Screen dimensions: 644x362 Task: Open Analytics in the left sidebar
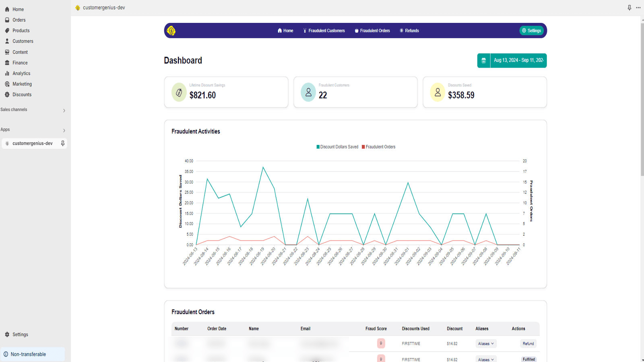(21, 73)
